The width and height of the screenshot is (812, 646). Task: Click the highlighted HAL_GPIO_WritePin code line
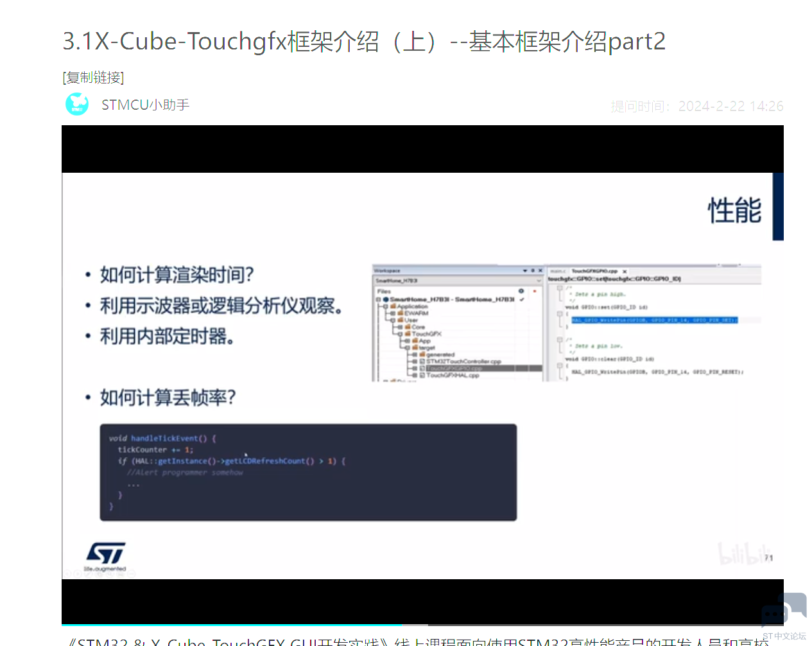[x=655, y=320]
